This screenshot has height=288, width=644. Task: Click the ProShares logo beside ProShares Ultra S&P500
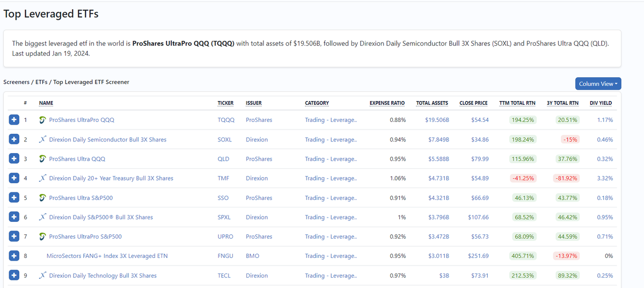pyautogui.click(x=42, y=198)
